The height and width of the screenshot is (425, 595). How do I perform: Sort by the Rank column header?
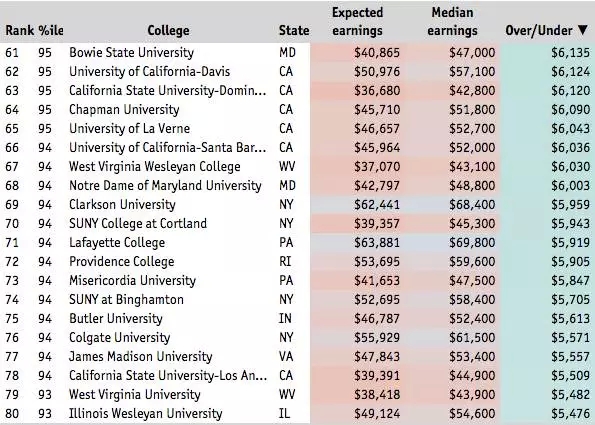coord(19,30)
